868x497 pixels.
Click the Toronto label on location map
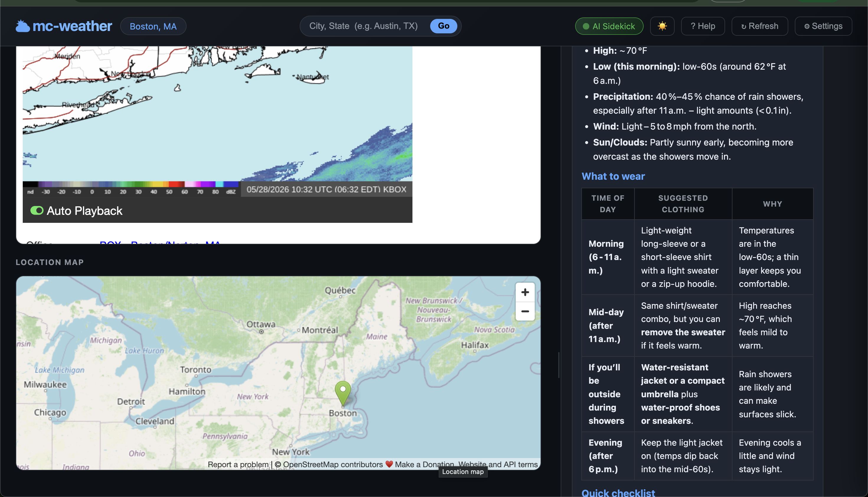click(196, 370)
